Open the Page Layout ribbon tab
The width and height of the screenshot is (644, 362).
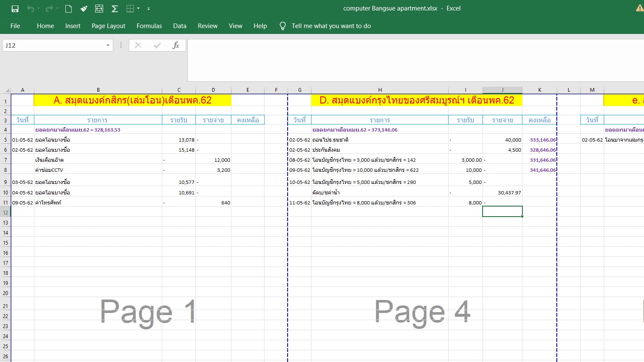108,26
